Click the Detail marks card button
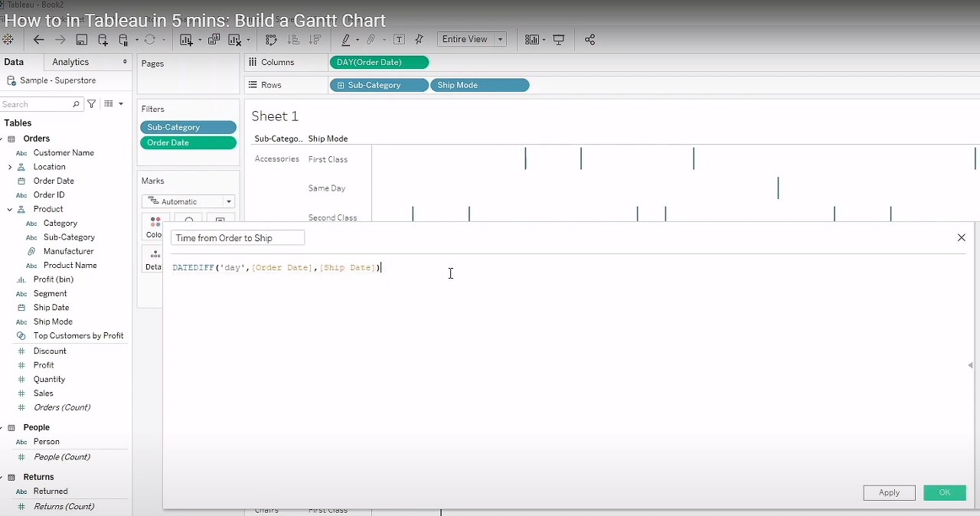 pyautogui.click(x=155, y=259)
